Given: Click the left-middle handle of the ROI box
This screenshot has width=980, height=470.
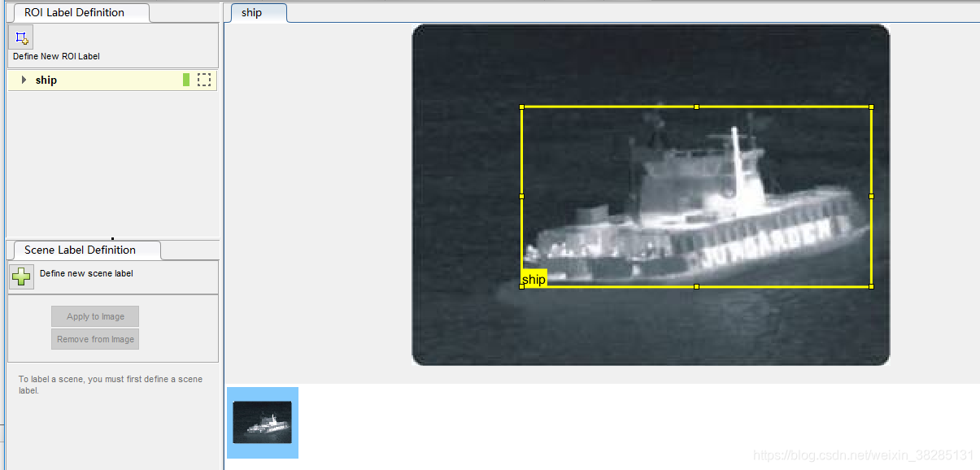Looking at the screenshot, I should 521,196.
